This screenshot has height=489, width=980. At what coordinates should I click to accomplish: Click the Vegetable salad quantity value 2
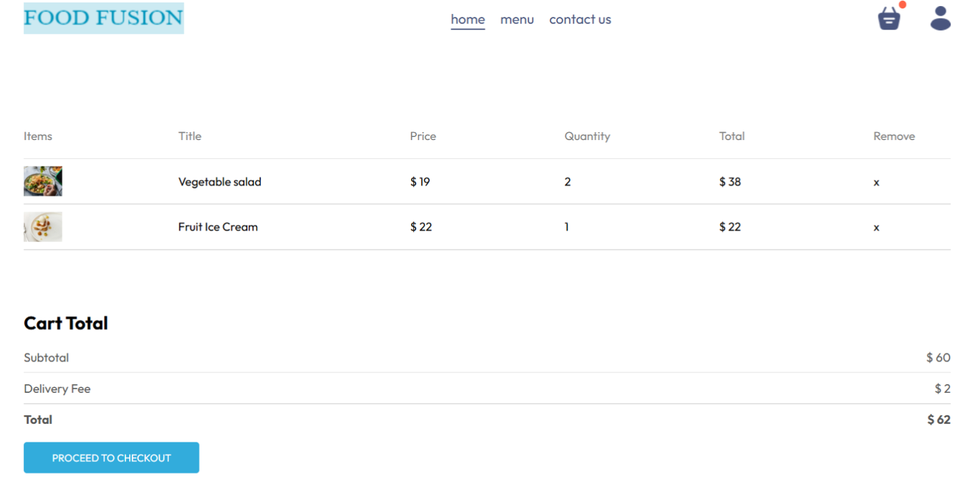click(567, 182)
